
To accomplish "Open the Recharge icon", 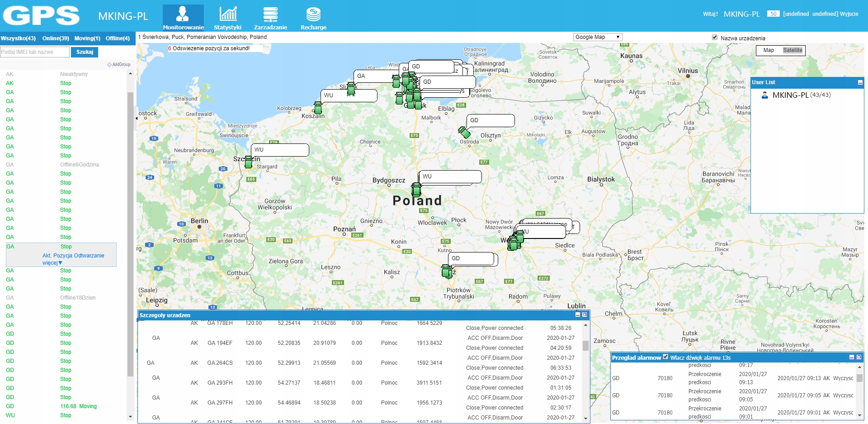I will coord(313,14).
